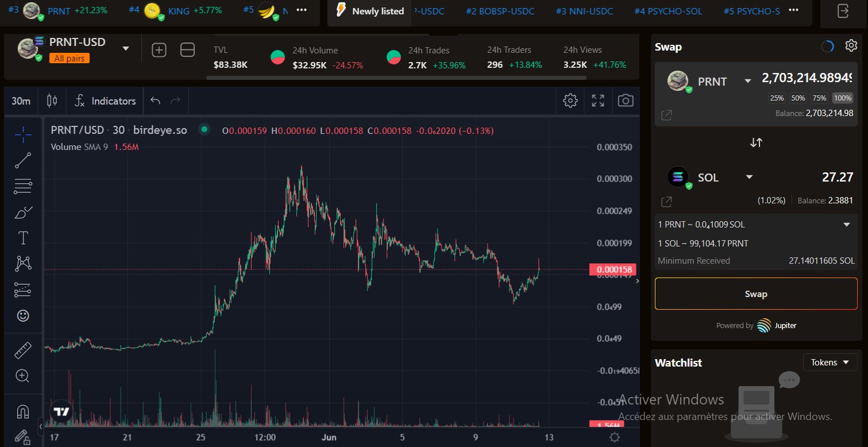Click the Swap confirm button
Screen dimensions: 868x447
[756, 294]
